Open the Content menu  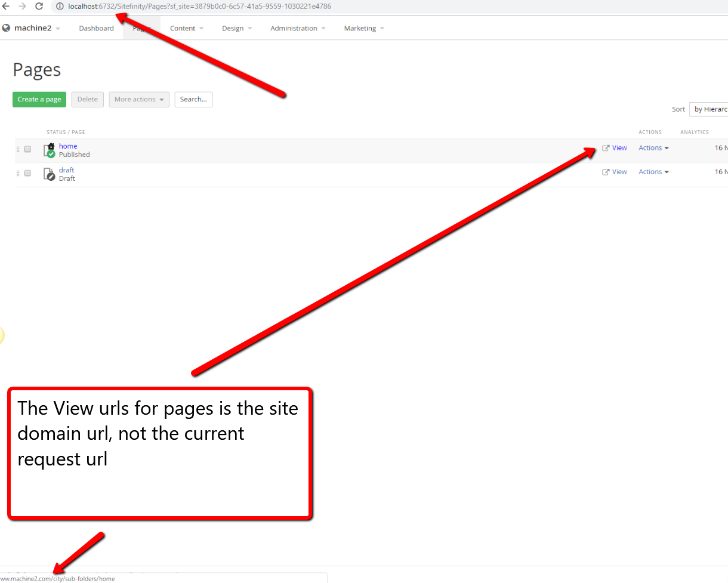[x=187, y=28]
